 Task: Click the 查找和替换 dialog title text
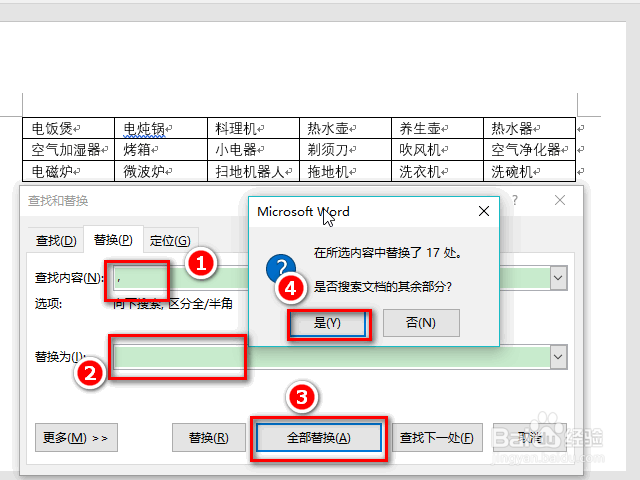(58, 201)
